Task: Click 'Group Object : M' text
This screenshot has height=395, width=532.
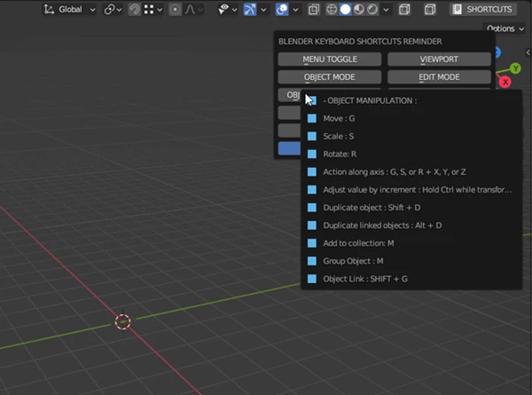Action: coord(353,261)
